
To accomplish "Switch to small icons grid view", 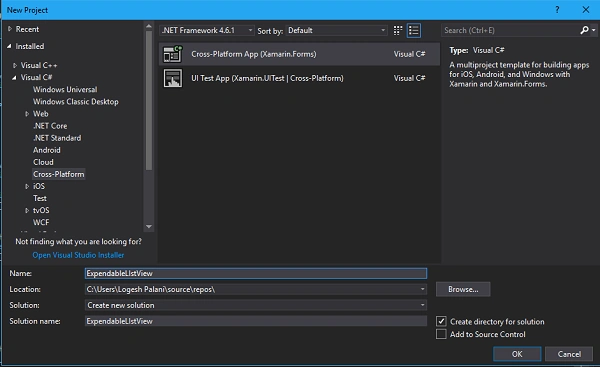I will (x=398, y=31).
